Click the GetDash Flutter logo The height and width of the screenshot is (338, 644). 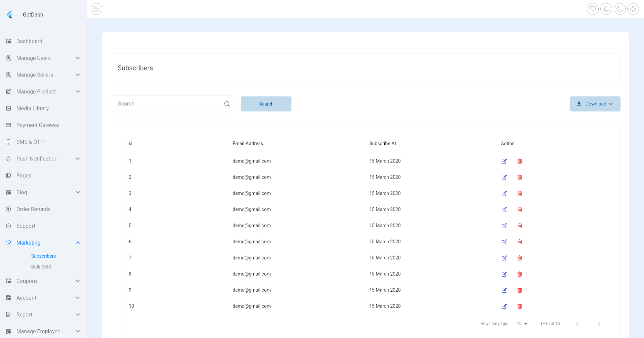tap(10, 14)
